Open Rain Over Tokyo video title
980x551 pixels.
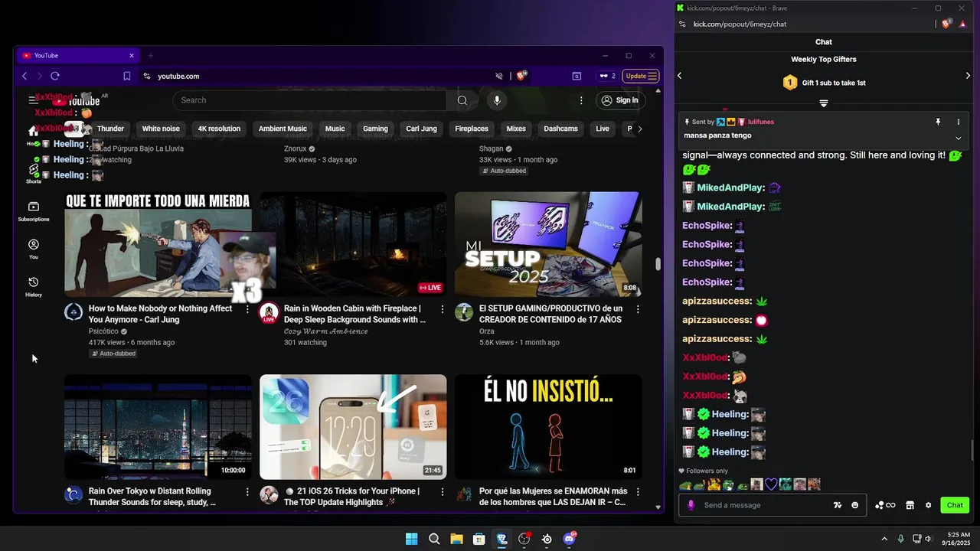[152, 497]
